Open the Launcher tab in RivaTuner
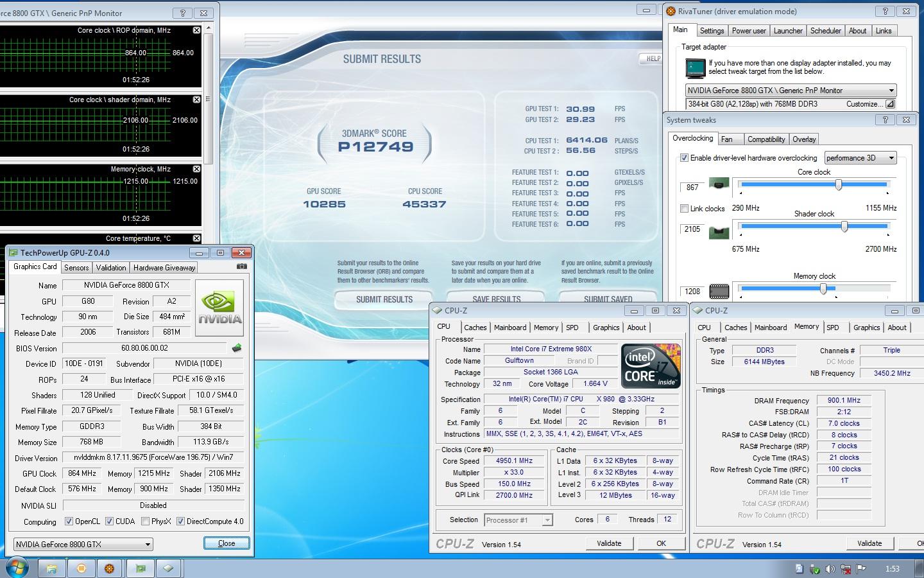924x578 pixels. (788, 31)
